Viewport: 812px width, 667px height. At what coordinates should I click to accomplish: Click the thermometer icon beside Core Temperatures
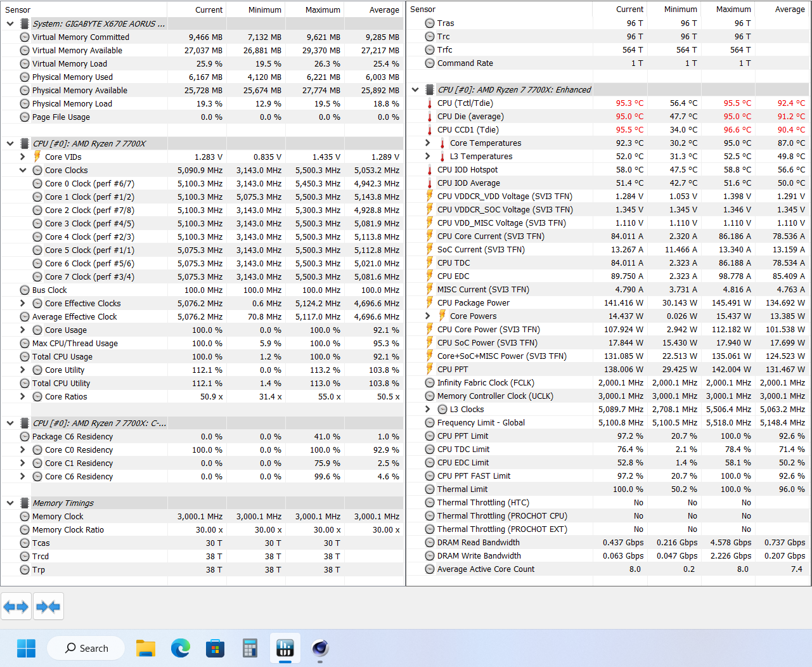(x=442, y=143)
